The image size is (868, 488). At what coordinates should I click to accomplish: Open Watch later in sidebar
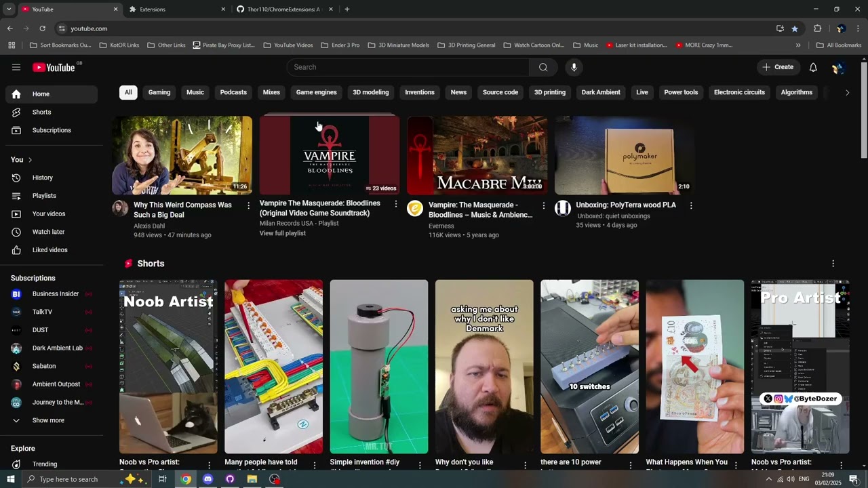[52, 232]
